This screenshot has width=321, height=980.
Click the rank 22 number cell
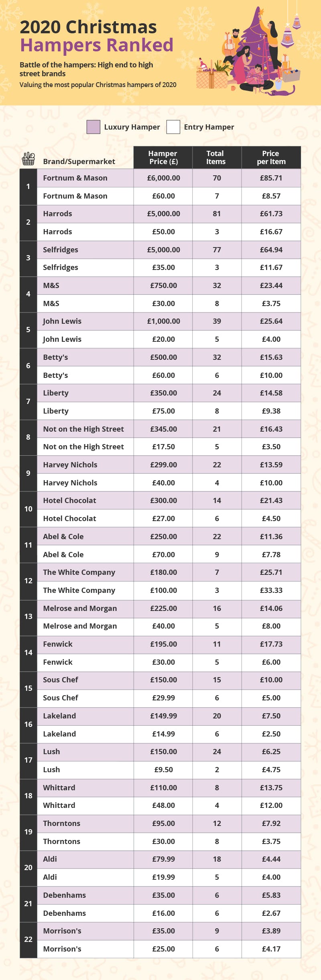(28, 939)
